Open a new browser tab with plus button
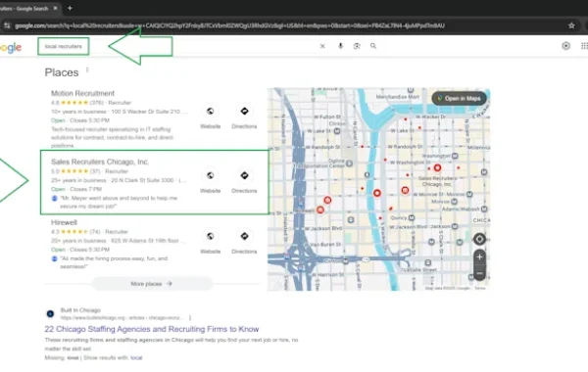 (x=70, y=8)
